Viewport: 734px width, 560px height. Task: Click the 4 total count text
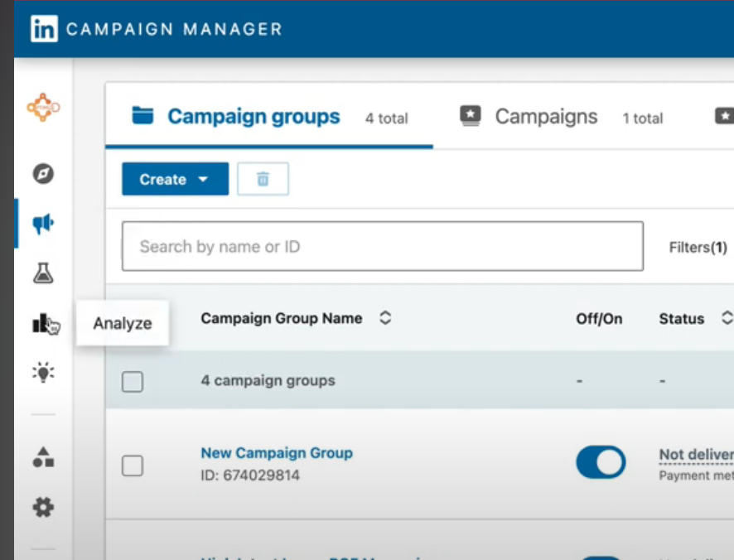point(387,118)
